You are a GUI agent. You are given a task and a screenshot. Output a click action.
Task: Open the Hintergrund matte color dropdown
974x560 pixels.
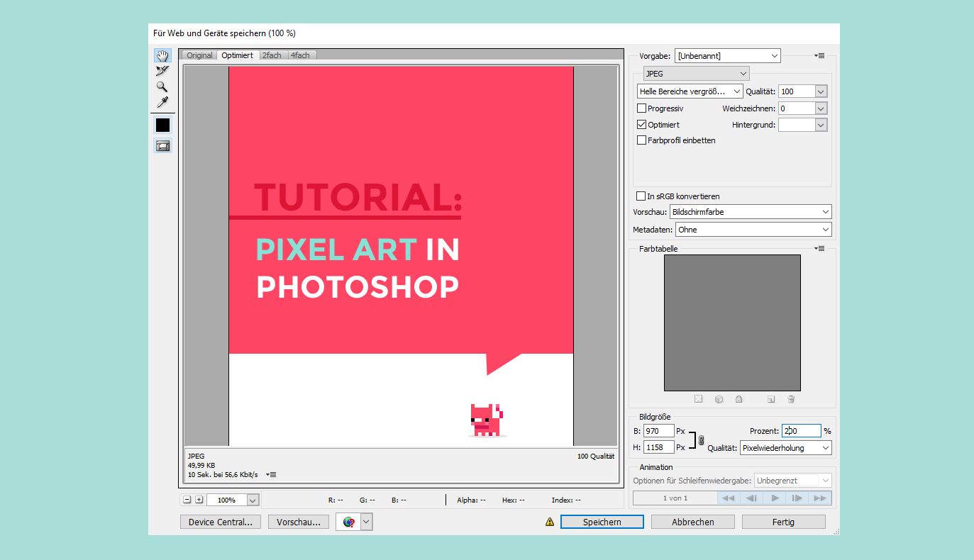[x=821, y=125]
